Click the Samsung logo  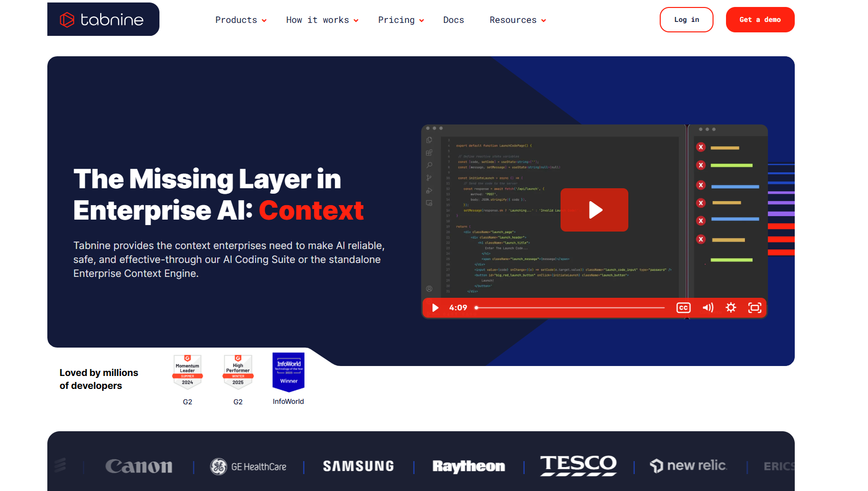point(358,466)
